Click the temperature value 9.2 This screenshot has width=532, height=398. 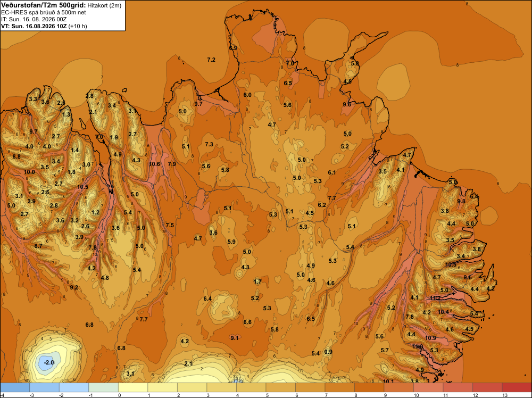(74, 288)
